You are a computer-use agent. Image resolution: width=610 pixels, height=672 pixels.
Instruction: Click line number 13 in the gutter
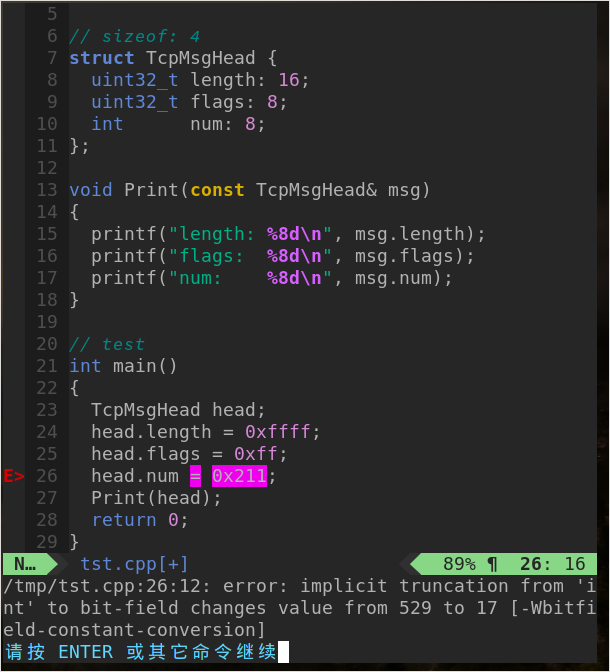(x=46, y=190)
